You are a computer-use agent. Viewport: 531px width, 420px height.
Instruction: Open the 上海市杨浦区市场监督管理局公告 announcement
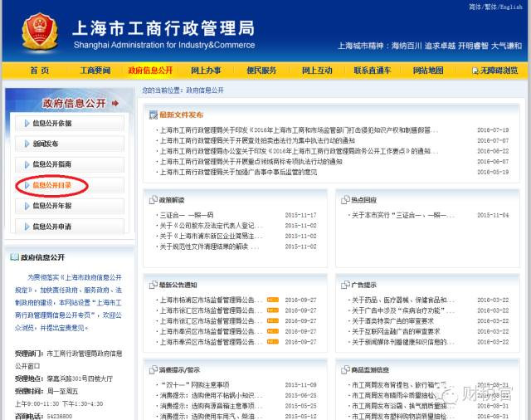[211, 300]
